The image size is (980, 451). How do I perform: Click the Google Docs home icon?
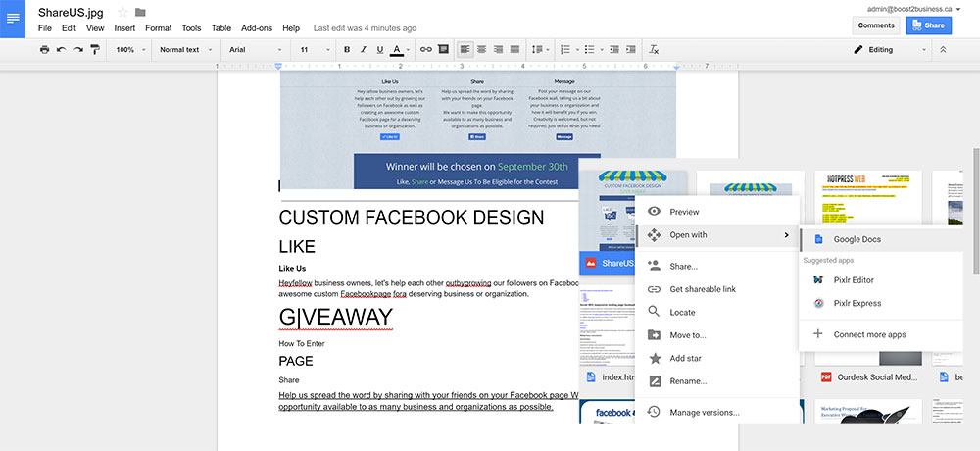pyautogui.click(x=13, y=19)
